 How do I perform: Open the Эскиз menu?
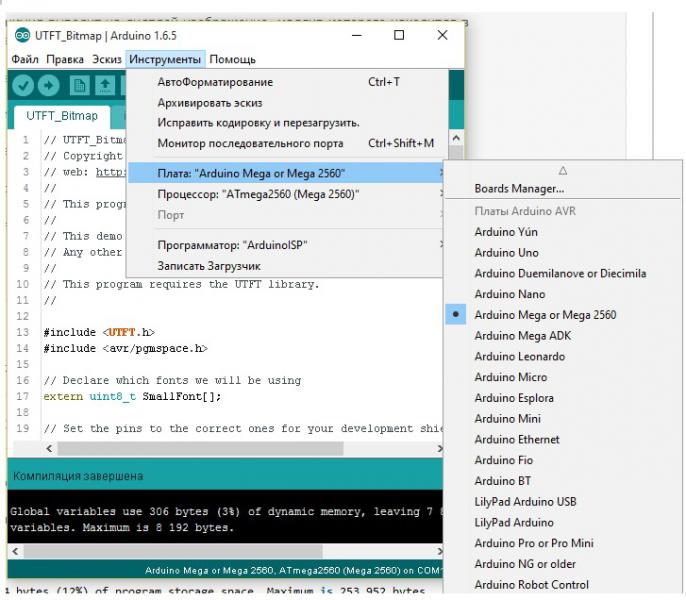[x=107, y=60]
